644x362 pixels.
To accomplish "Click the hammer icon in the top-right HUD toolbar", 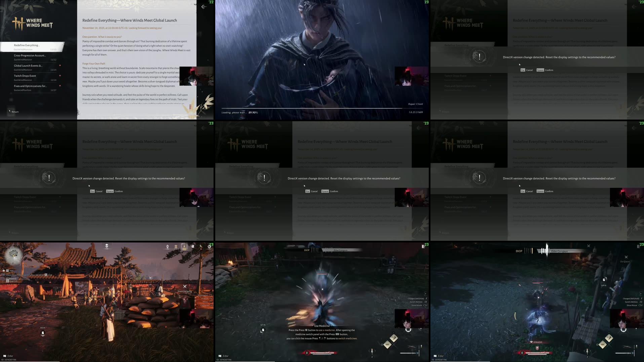I will [x=201, y=246].
